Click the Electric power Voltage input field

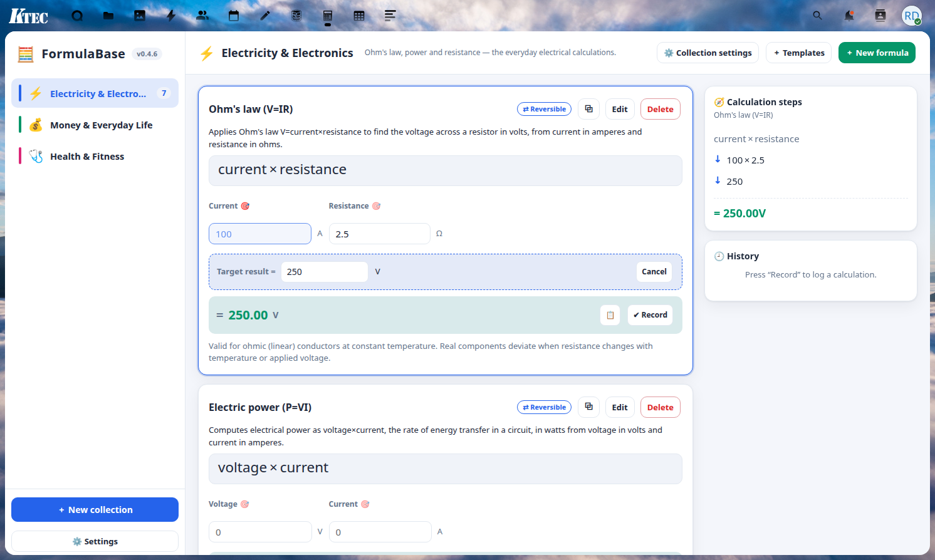(x=260, y=532)
